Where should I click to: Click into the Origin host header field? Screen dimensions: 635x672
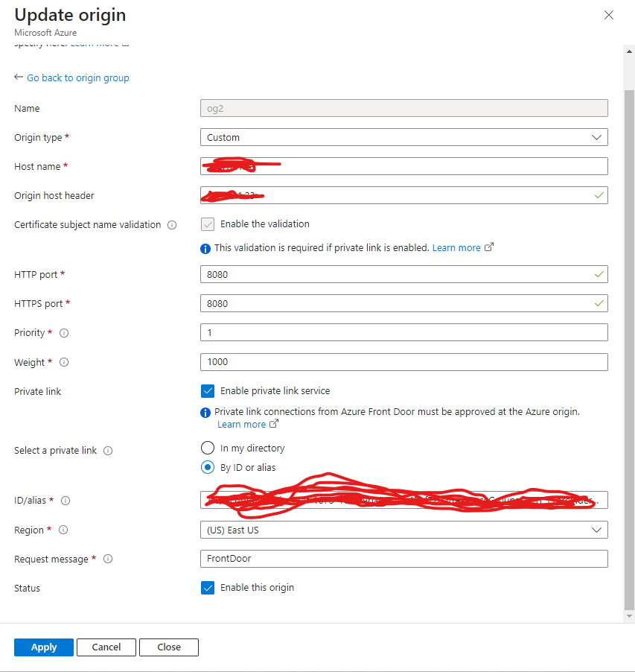pyautogui.click(x=403, y=195)
